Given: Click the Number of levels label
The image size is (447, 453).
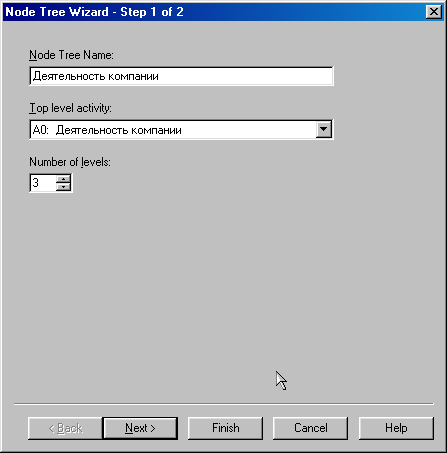Looking at the screenshot, I should [70, 162].
